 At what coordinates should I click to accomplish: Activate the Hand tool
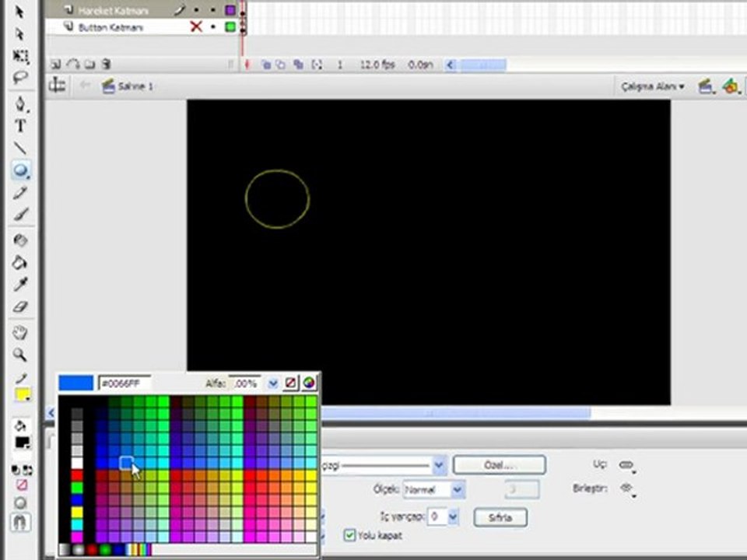pos(20,334)
